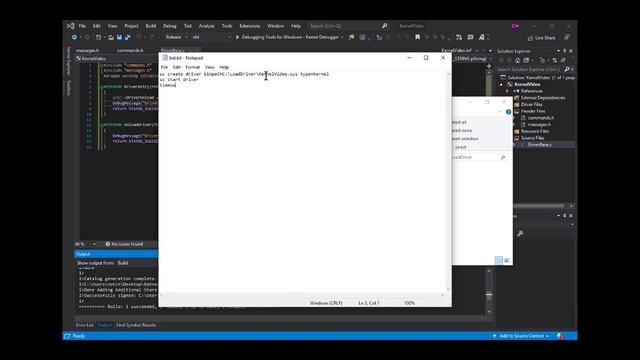
Task: Click the Server Explorer side tab
Action: 69,60
